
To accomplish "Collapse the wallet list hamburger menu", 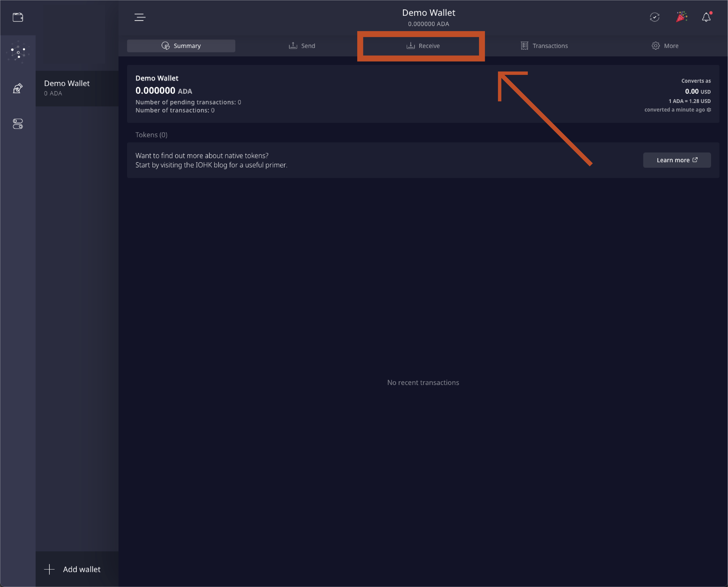I will (140, 17).
